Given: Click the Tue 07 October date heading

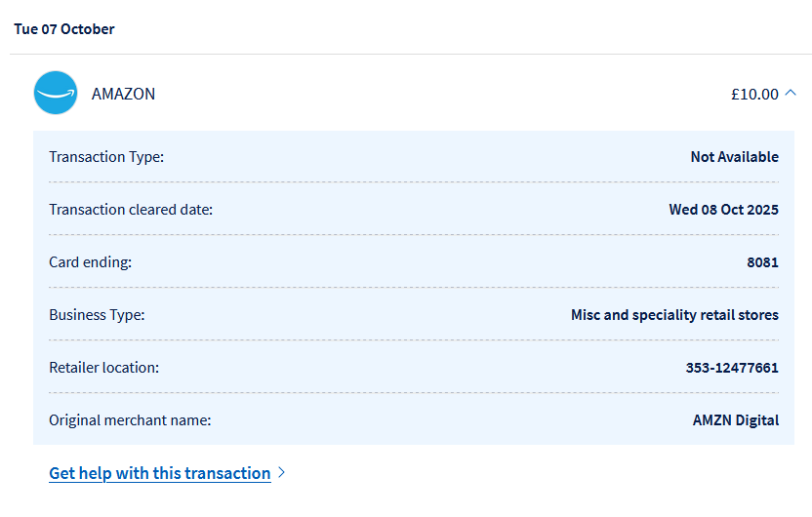Looking at the screenshot, I should click(64, 29).
